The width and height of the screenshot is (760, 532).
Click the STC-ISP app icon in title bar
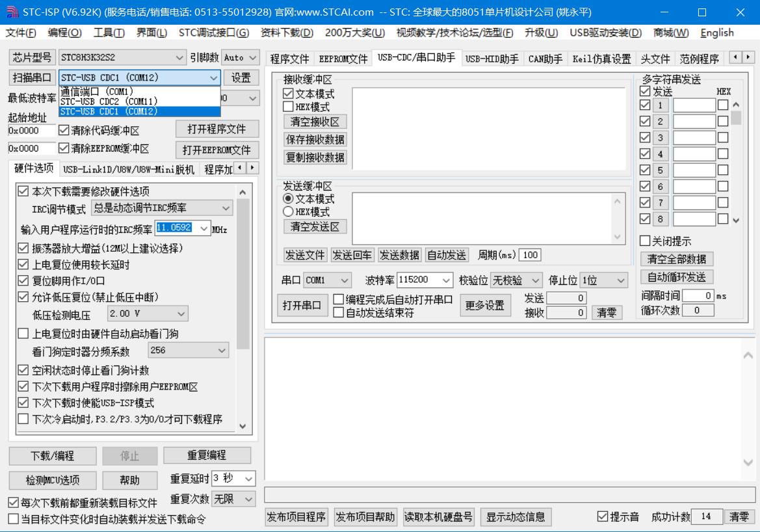[12, 12]
